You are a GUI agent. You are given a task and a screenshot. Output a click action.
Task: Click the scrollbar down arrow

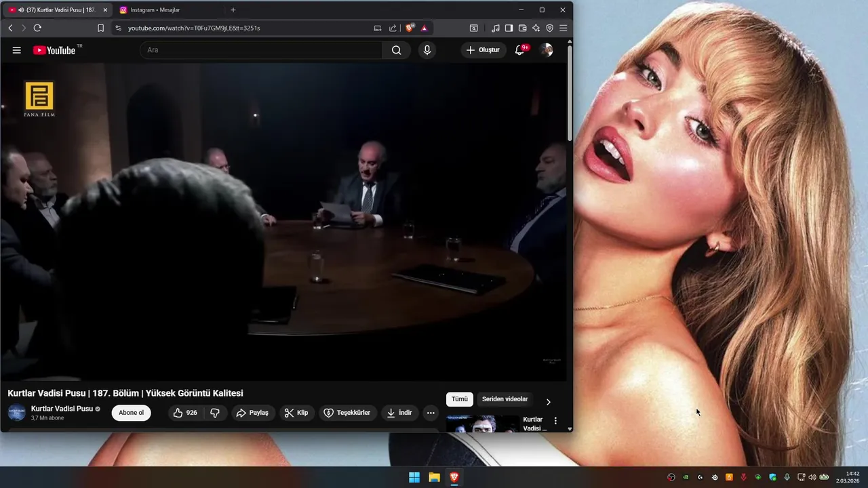[570, 429]
